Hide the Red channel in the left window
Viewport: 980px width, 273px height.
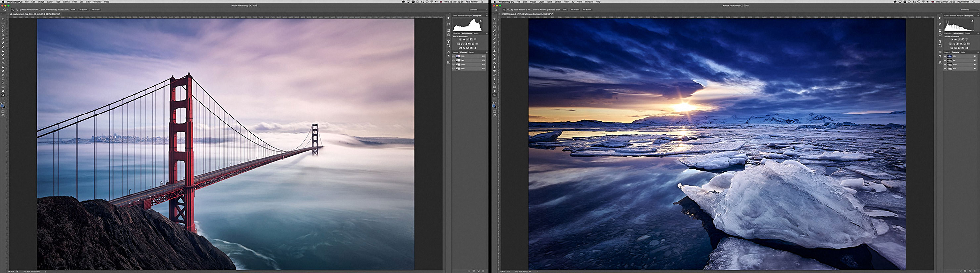tap(454, 60)
